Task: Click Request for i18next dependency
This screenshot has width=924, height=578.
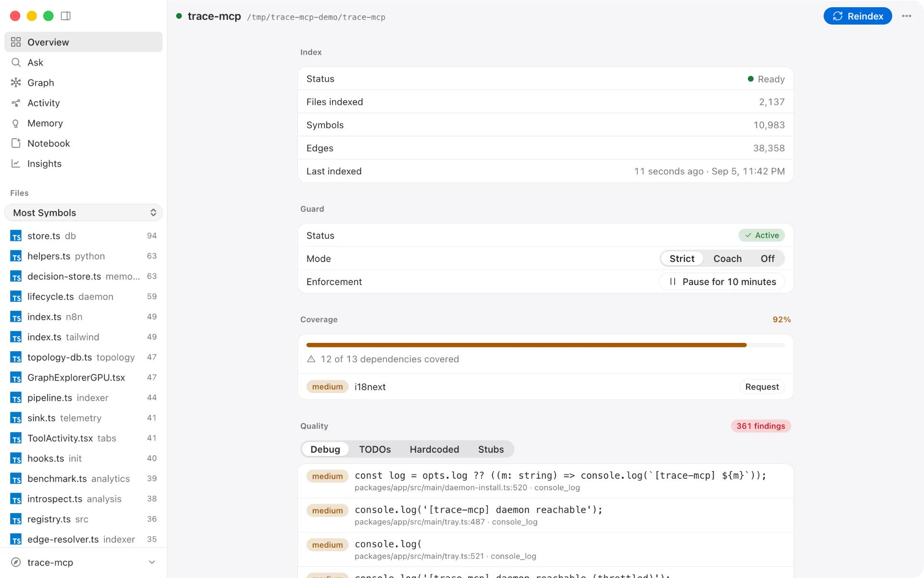Action: pyautogui.click(x=762, y=387)
